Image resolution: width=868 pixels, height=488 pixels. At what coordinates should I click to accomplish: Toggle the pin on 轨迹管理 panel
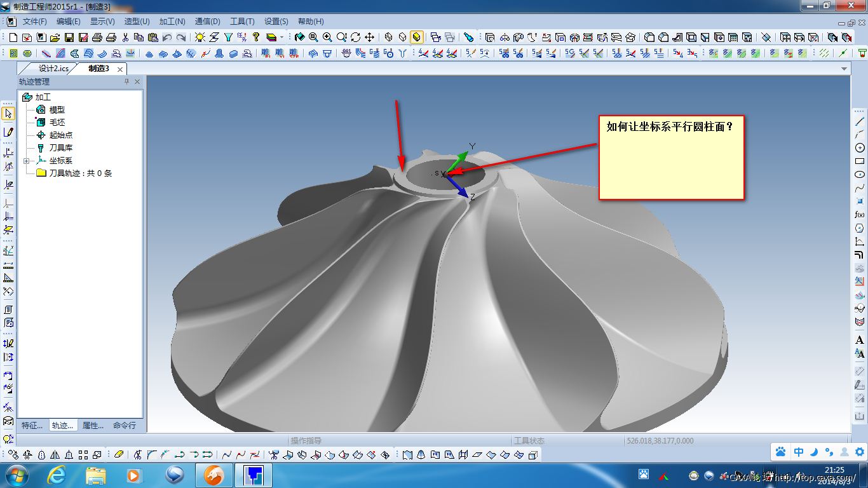[x=126, y=82]
